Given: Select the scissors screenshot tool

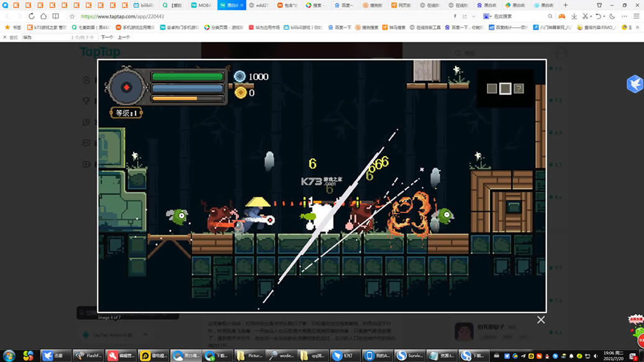Looking at the screenshot, I should click(x=586, y=16).
